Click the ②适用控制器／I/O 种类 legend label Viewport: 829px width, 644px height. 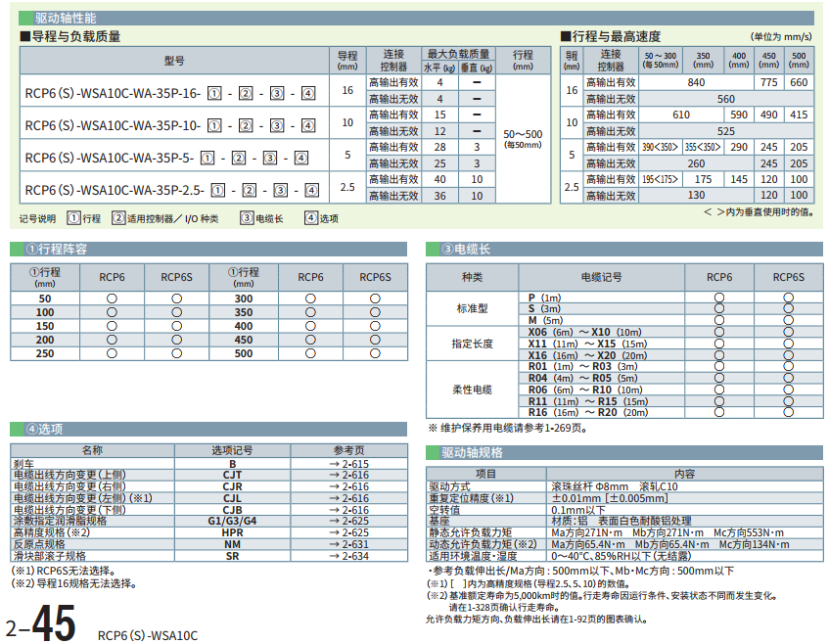click(x=165, y=218)
